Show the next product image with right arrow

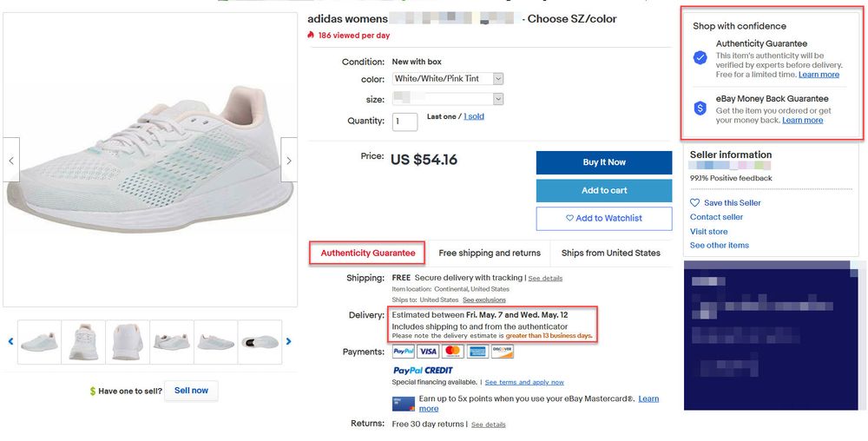(x=289, y=160)
